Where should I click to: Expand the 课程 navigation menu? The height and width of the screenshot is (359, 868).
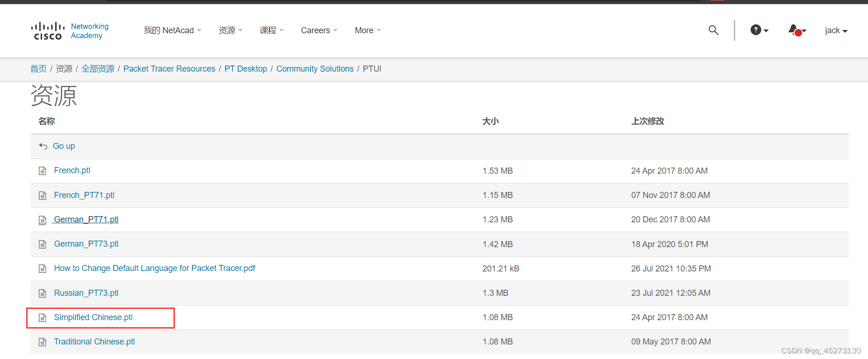(x=272, y=30)
